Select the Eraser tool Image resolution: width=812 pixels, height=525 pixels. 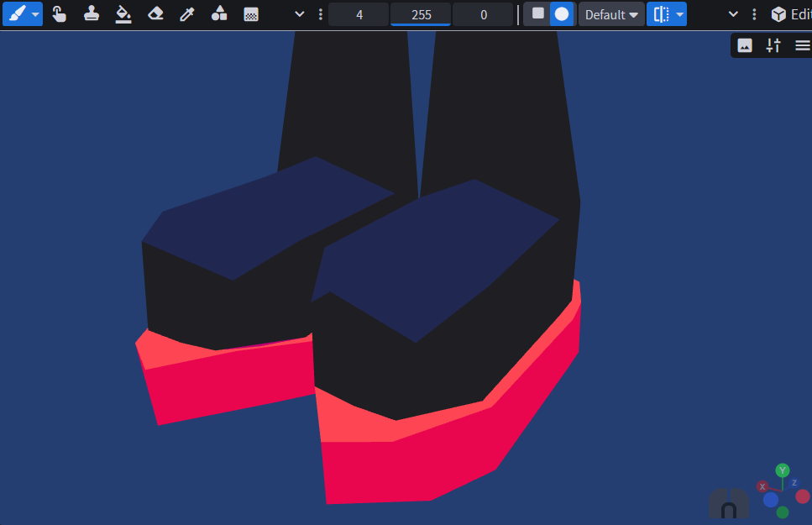[155, 14]
